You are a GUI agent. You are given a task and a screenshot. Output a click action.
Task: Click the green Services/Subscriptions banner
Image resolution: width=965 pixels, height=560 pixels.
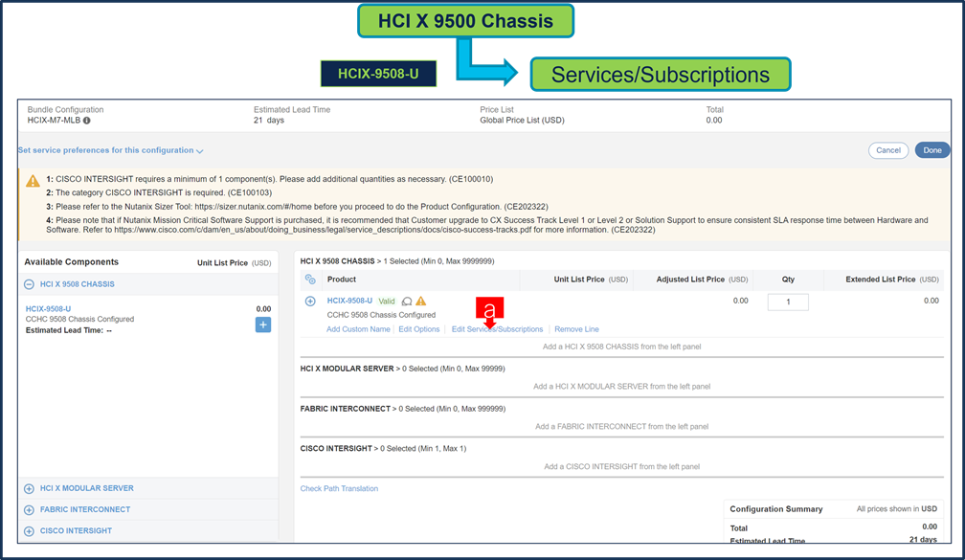pos(661,75)
